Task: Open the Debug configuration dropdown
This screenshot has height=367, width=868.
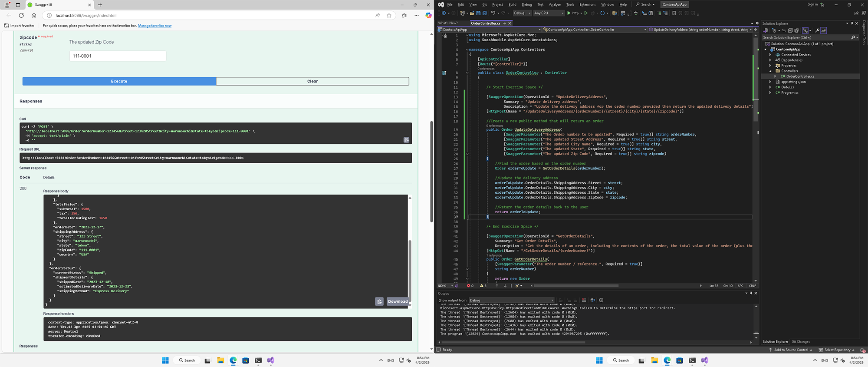Action: (522, 13)
